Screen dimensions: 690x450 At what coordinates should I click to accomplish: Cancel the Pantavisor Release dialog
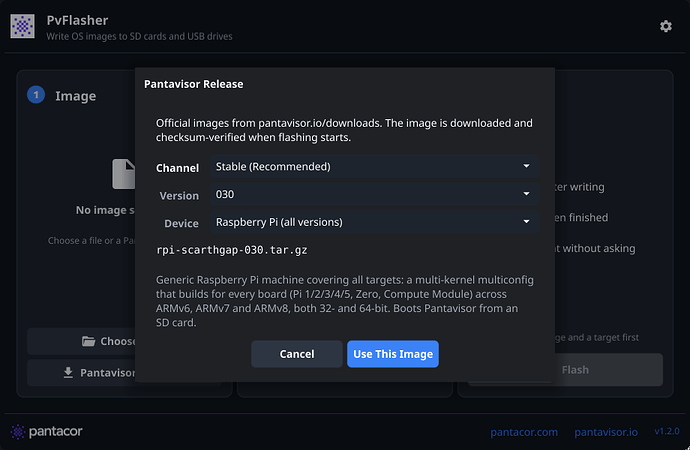tap(297, 354)
